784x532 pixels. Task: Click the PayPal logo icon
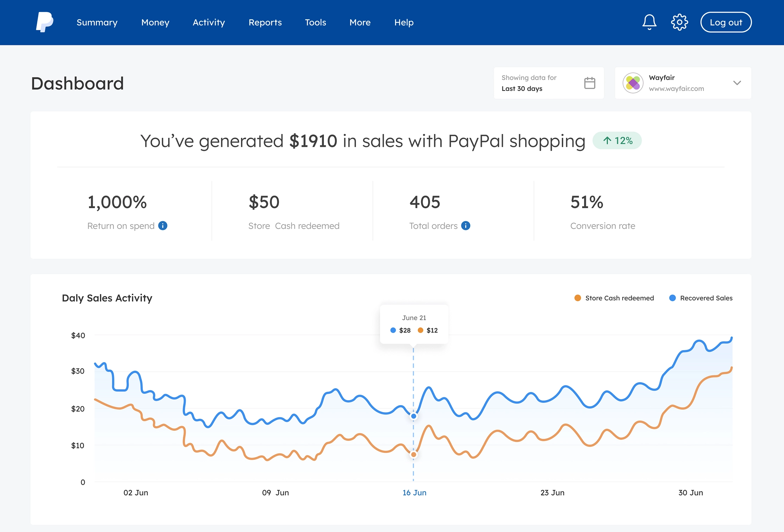click(x=45, y=23)
